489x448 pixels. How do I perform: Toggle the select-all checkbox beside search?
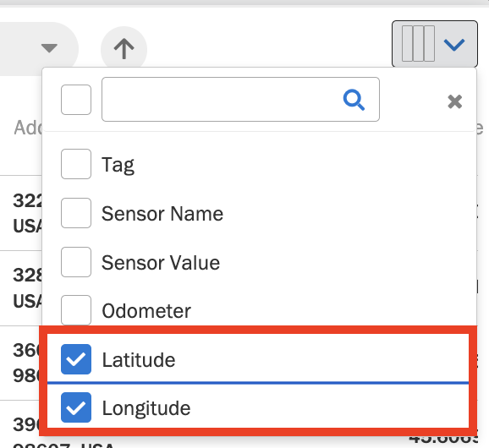tap(76, 100)
